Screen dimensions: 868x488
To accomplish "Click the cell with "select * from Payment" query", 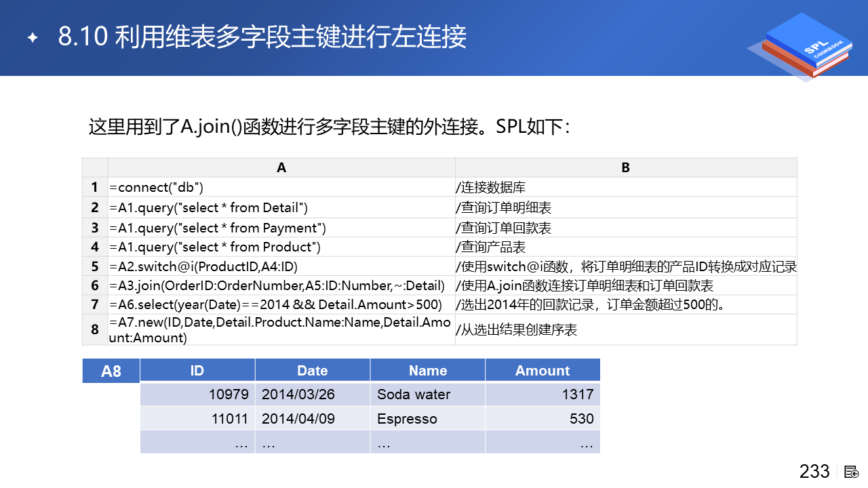I will 281,227.
